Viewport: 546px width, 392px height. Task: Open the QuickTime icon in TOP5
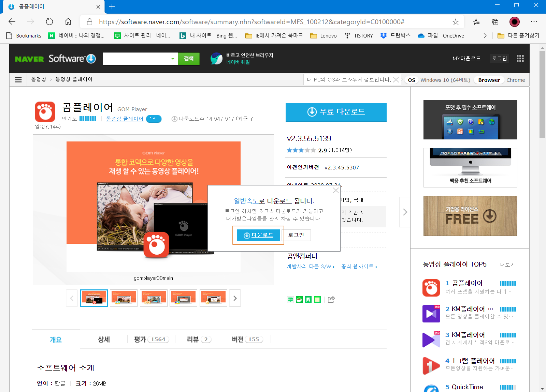[x=431, y=388]
